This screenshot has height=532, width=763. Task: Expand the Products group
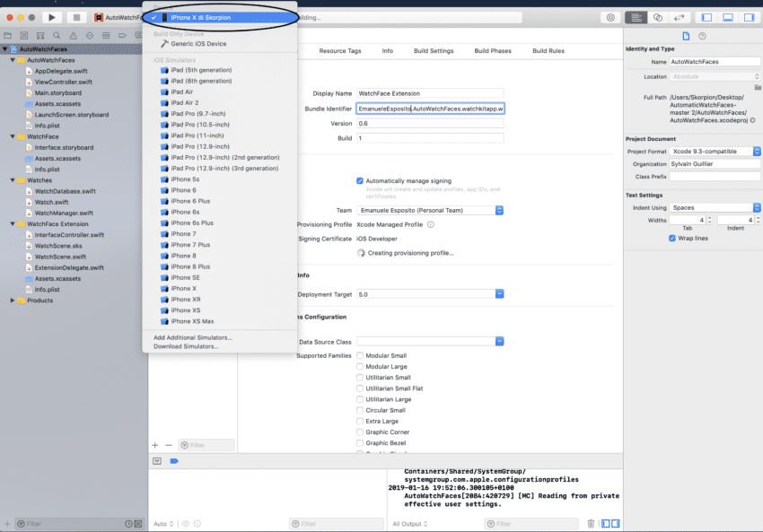13,301
